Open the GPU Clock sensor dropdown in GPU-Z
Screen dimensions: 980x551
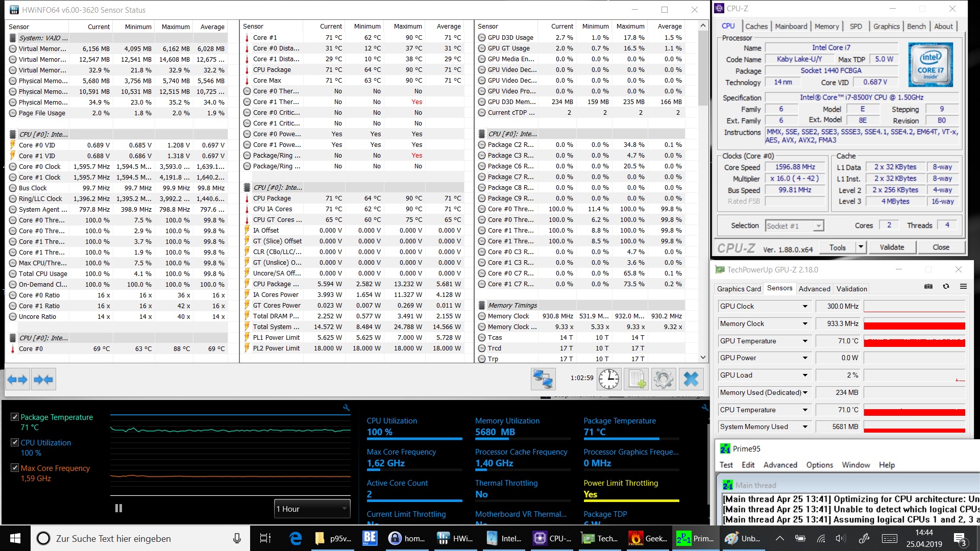click(x=804, y=306)
